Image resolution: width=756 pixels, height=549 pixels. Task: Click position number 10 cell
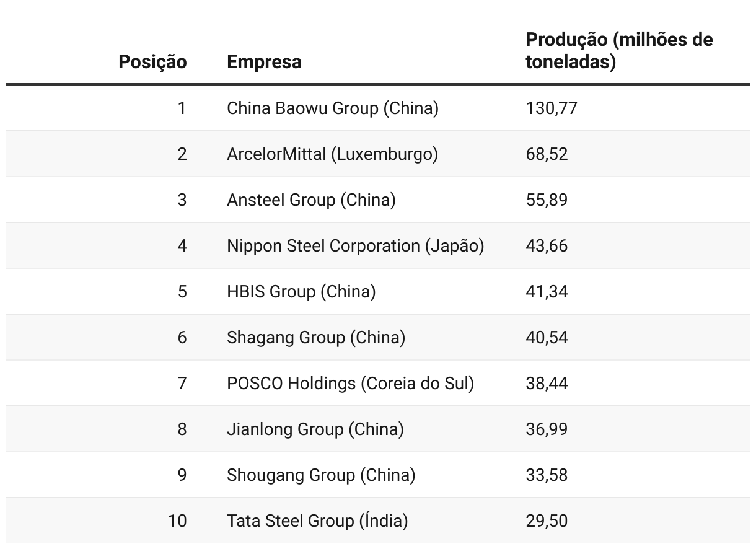[x=177, y=521]
